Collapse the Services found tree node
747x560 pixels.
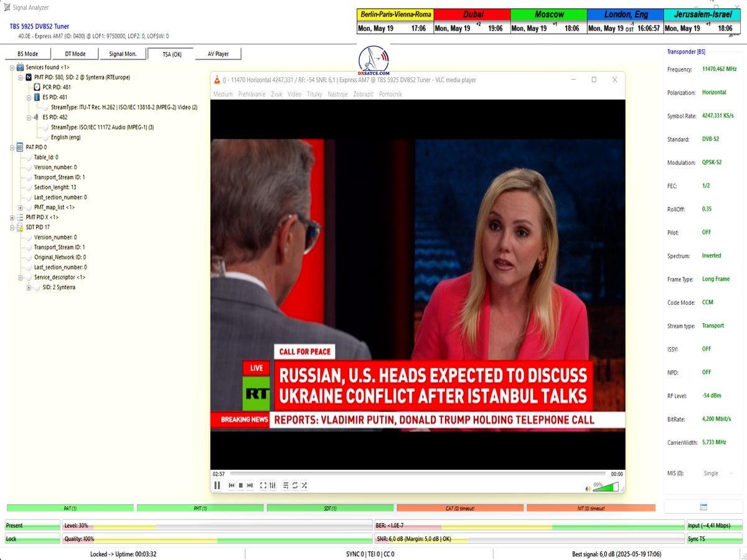point(12,67)
